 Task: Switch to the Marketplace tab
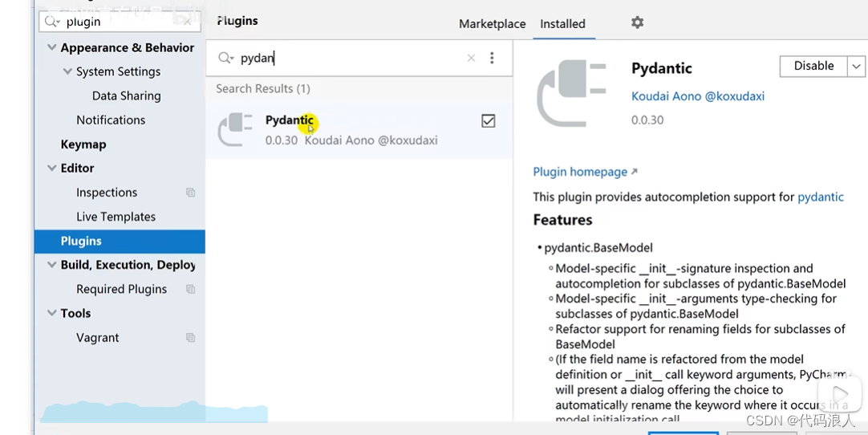(492, 24)
